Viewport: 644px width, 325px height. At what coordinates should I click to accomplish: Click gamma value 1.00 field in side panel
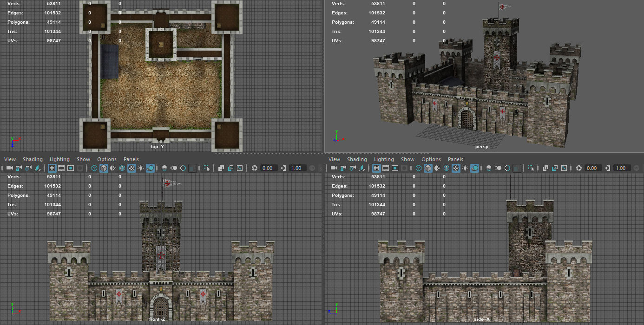622,168
